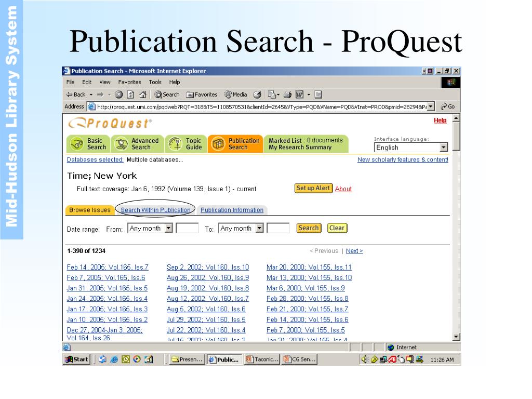
Task: Click the Windows Start button
Action: click(77, 360)
